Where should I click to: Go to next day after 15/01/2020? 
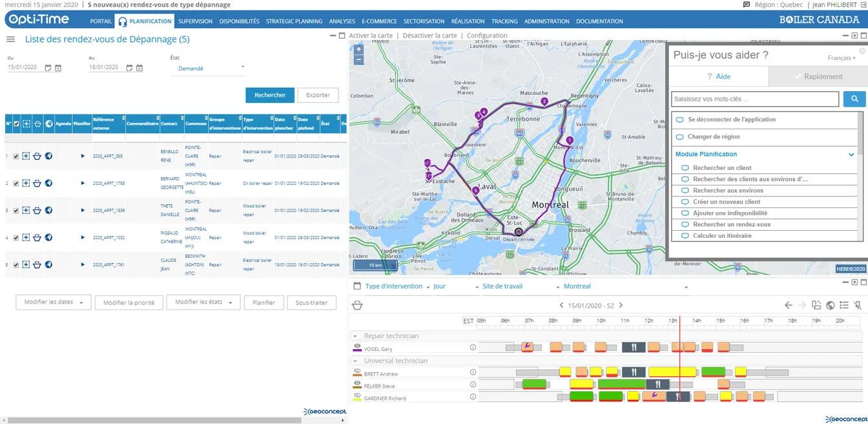click(621, 305)
